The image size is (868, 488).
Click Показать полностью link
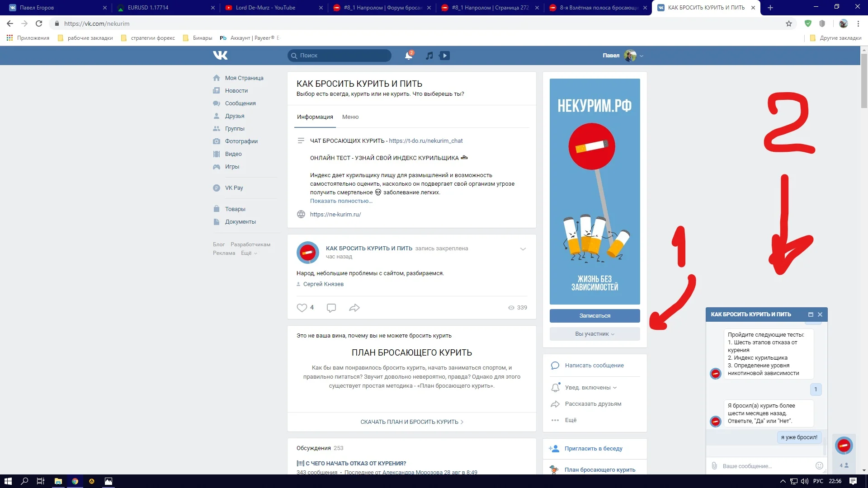(341, 201)
